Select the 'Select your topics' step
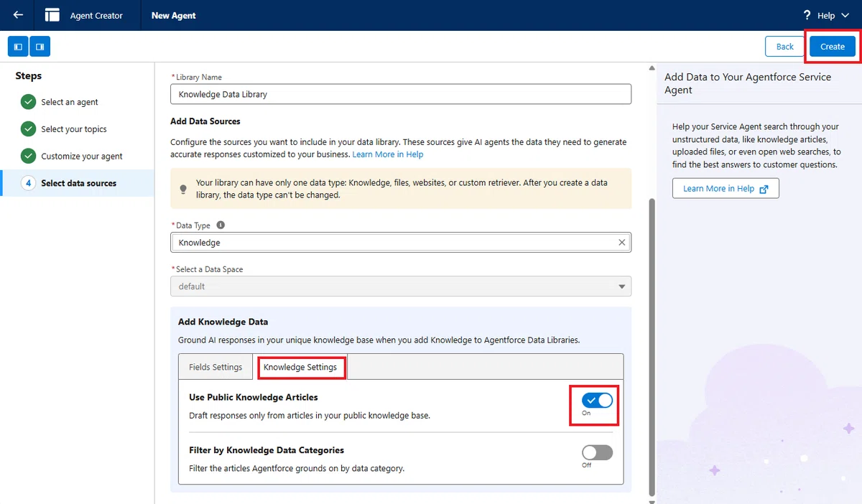 74,129
